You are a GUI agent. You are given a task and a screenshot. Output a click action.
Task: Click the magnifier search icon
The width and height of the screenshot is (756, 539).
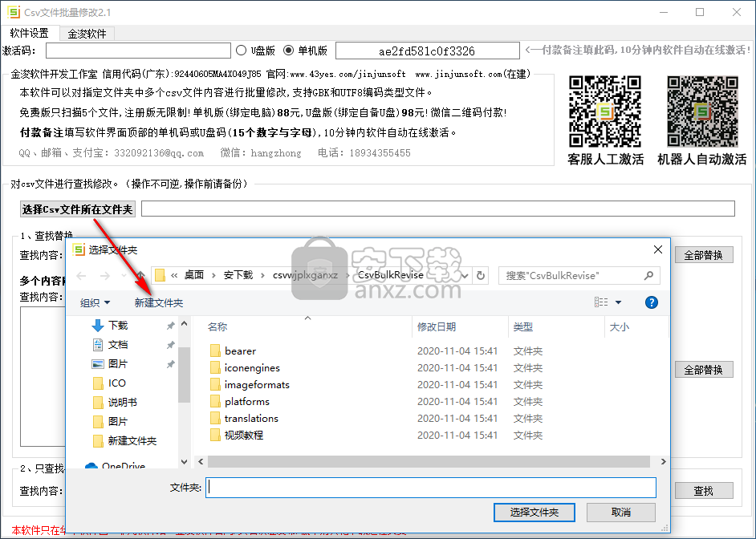pyautogui.click(x=649, y=275)
